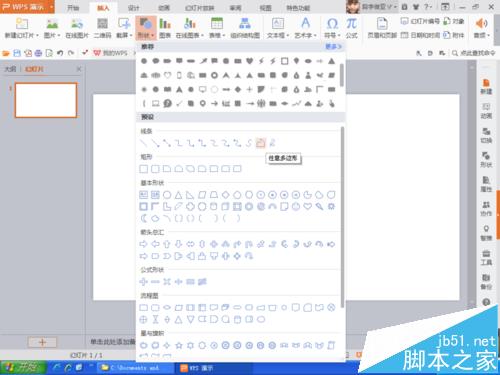Choose the up block arrow shape
The width and height of the screenshot is (500, 375).
167,244
